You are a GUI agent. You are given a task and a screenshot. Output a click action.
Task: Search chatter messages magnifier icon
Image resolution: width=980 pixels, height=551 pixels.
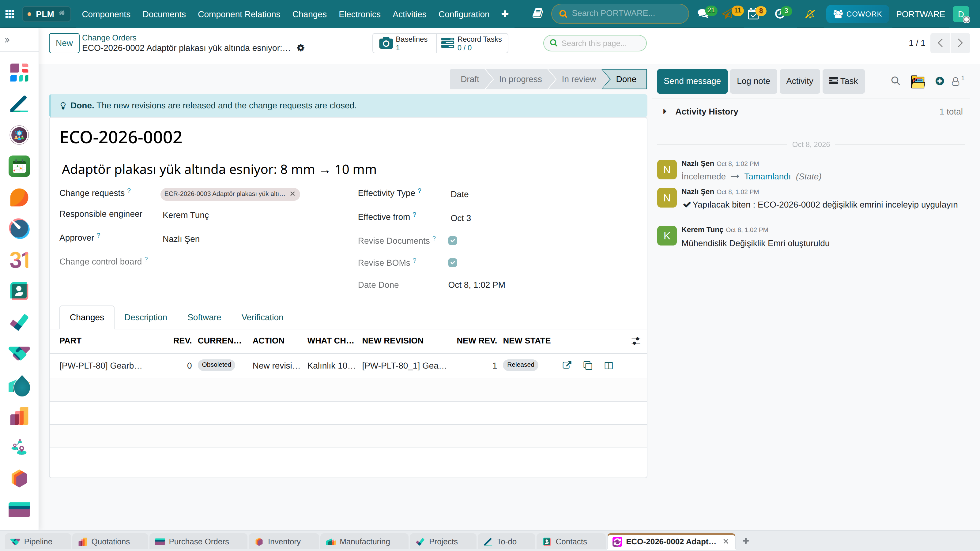pyautogui.click(x=895, y=81)
